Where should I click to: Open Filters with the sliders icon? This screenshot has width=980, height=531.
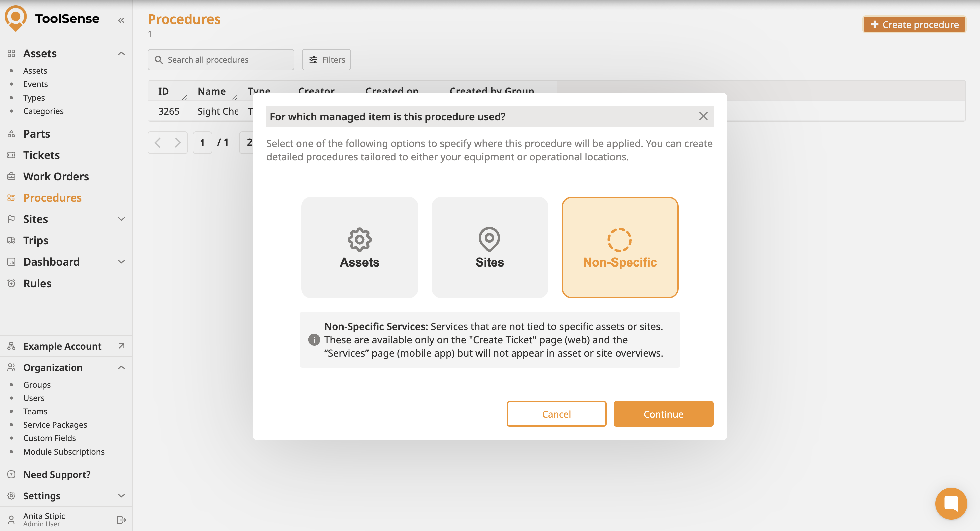tap(326, 60)
